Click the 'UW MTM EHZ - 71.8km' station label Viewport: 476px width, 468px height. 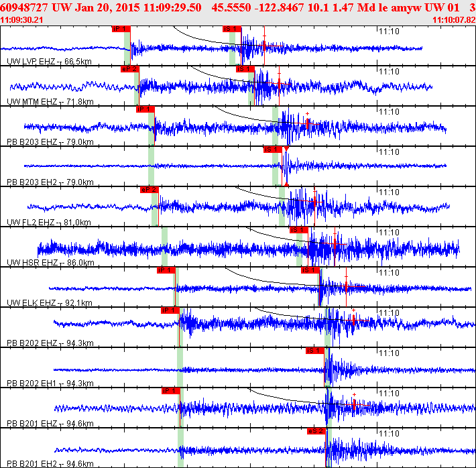coord(50,101)
